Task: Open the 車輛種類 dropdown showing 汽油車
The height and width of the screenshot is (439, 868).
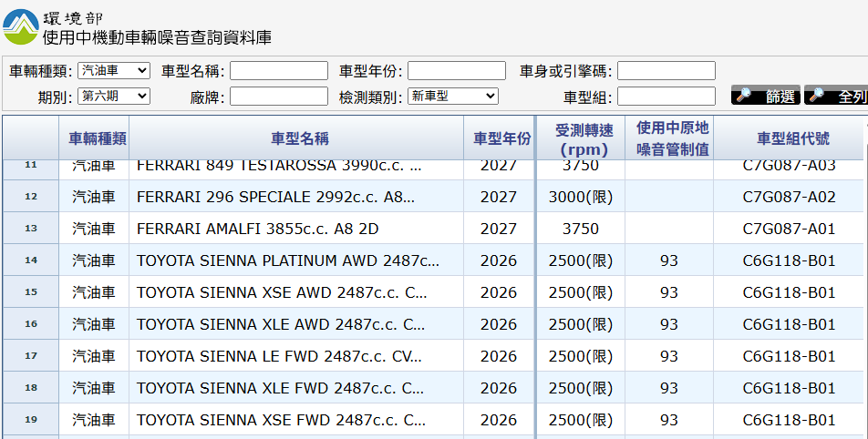Action: coord(113,70)
